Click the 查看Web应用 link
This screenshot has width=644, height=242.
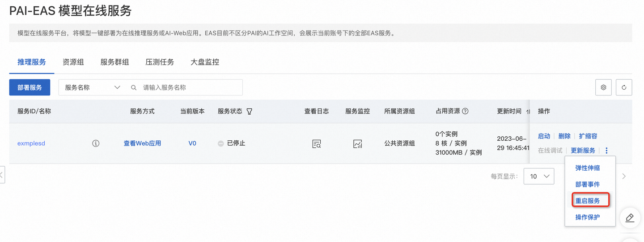pos(142,143)
